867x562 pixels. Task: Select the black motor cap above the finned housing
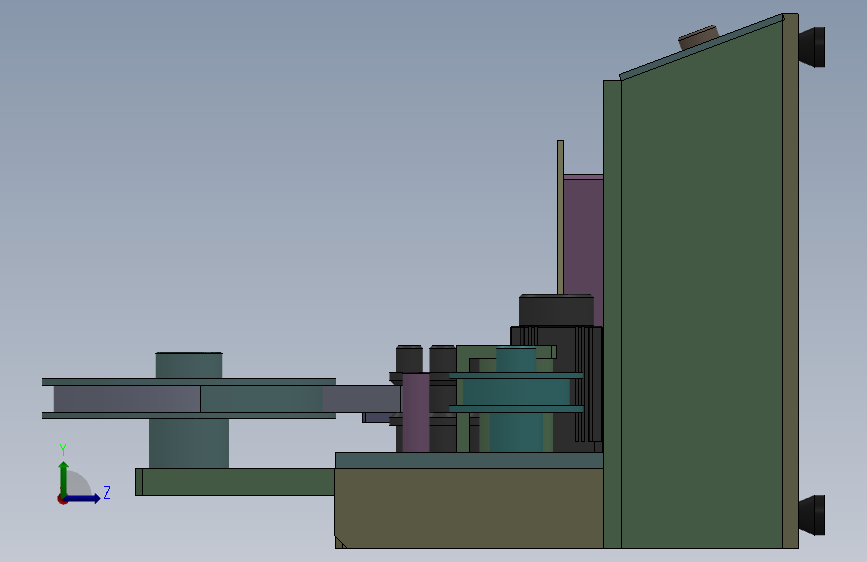click(556, 310)
